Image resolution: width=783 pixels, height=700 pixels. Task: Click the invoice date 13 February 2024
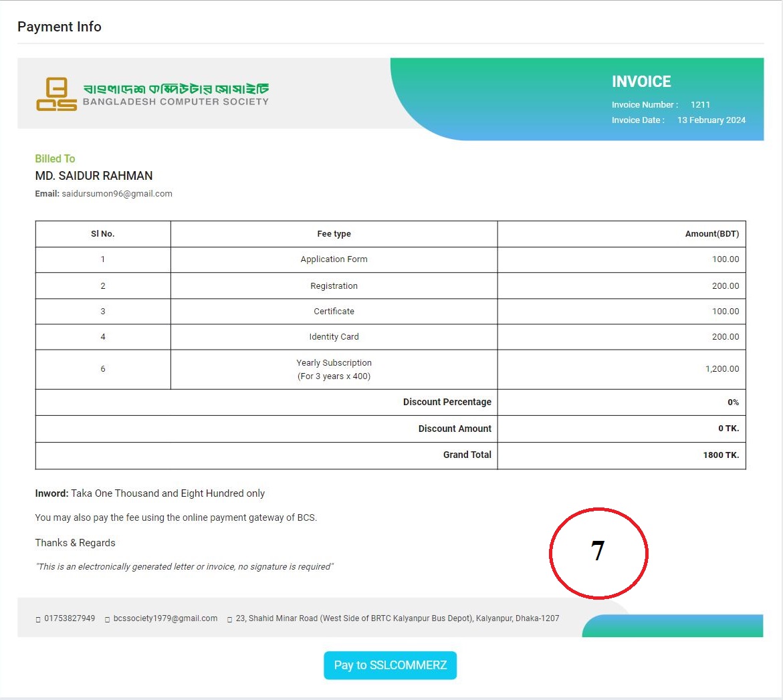(x=711, y=120)
